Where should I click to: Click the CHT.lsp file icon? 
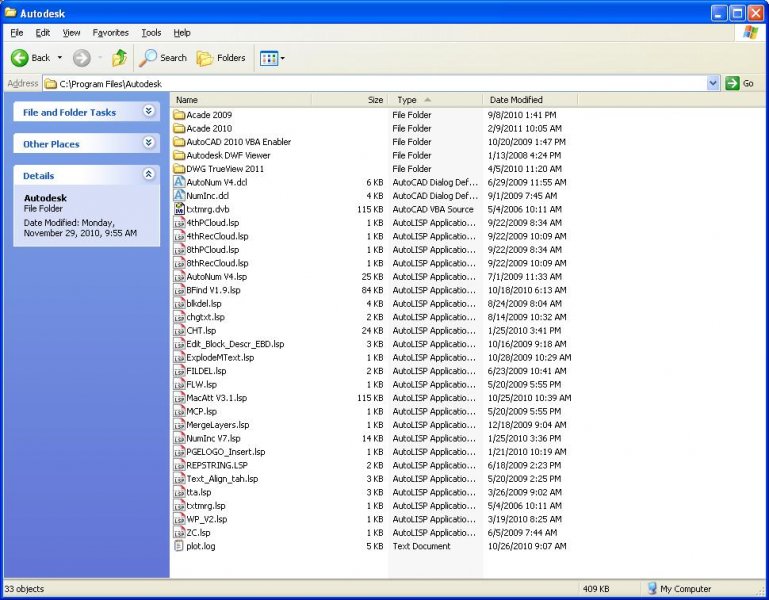pos(179,331)
